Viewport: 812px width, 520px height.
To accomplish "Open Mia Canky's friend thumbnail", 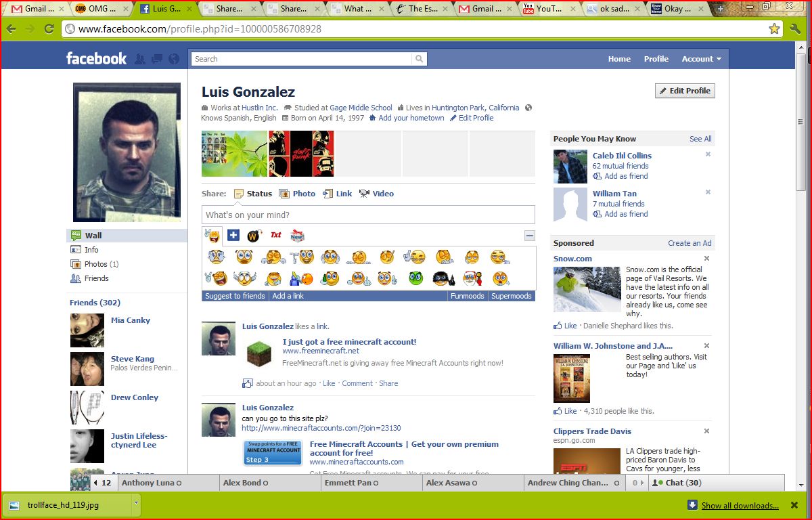I will pyautogui.click(x=87, y=330).
